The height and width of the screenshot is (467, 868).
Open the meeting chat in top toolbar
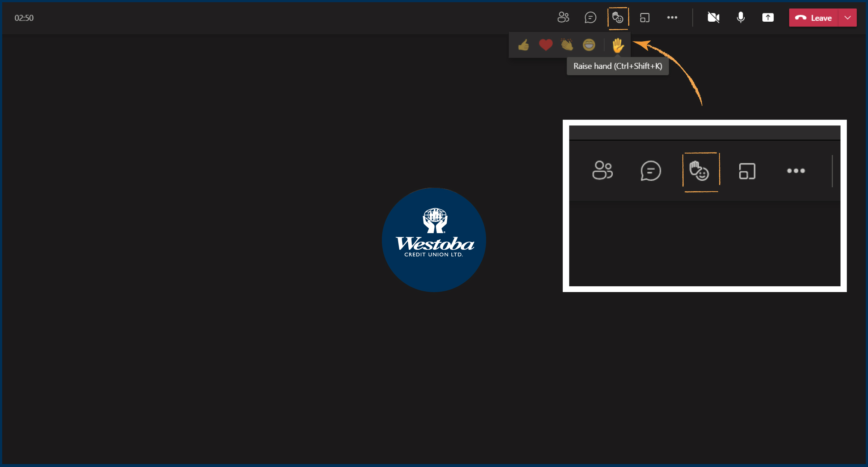(x=590, y=17)
